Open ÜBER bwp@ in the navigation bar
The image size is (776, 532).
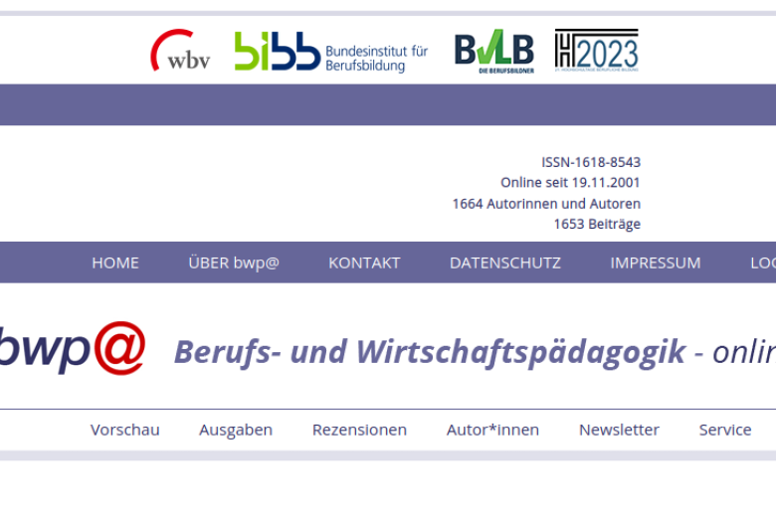[234, 263]
